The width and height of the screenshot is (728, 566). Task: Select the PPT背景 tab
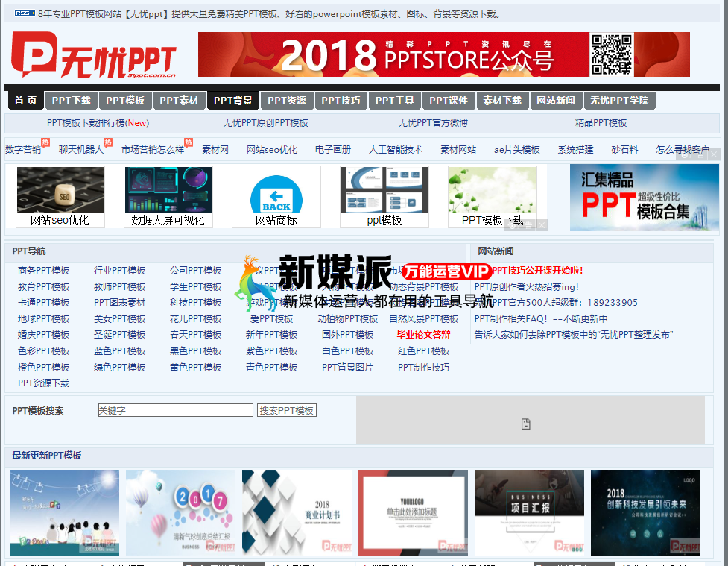click(x=232, y=101)
